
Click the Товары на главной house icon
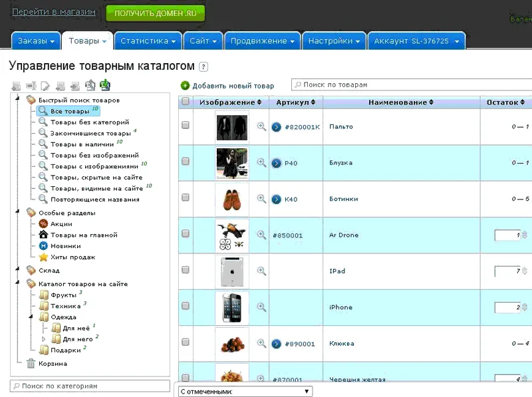(x=43, y=235)
